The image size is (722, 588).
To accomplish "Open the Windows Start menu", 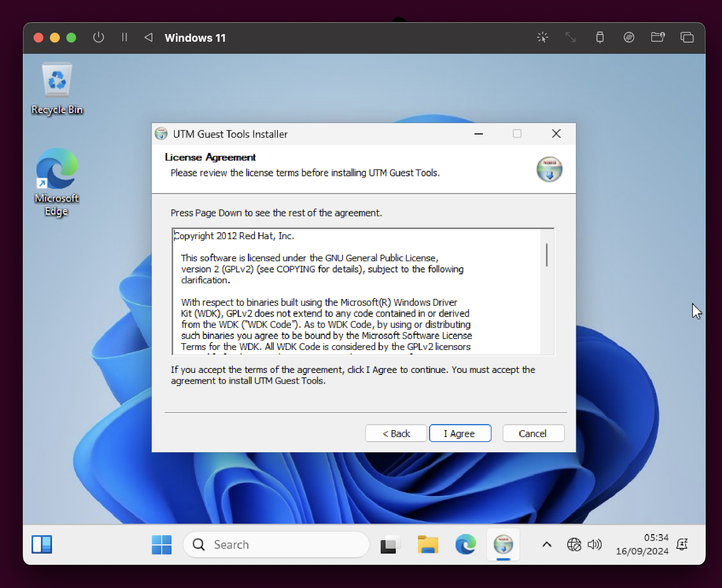I will [x=162, y=545].
